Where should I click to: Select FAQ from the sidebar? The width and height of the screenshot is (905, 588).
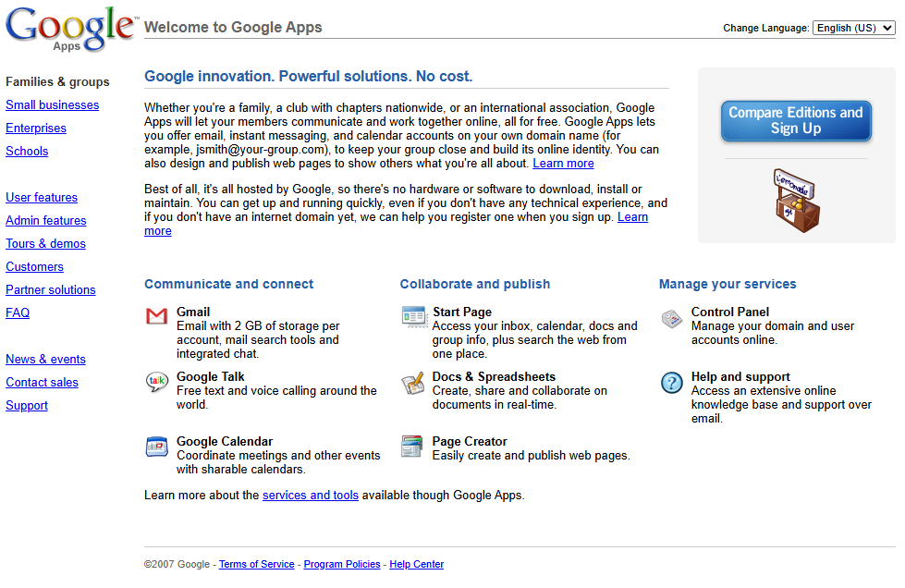tap(17, 312)
